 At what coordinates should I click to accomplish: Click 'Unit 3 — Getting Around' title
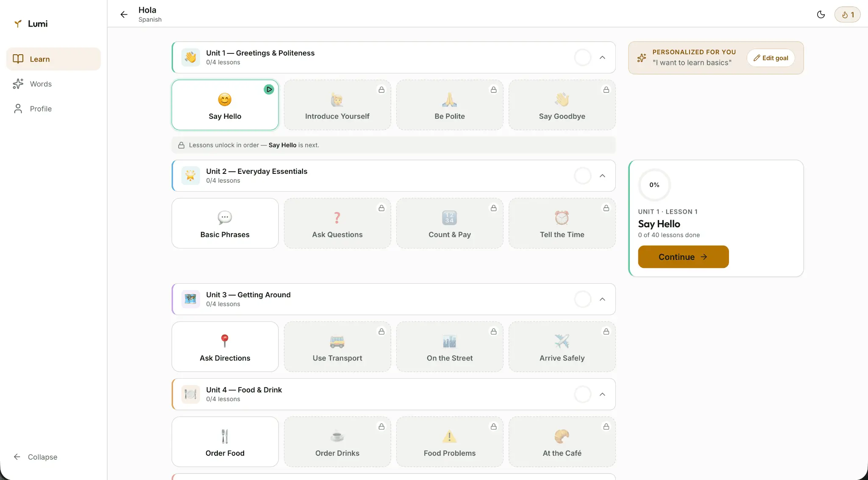click(248, 295)
